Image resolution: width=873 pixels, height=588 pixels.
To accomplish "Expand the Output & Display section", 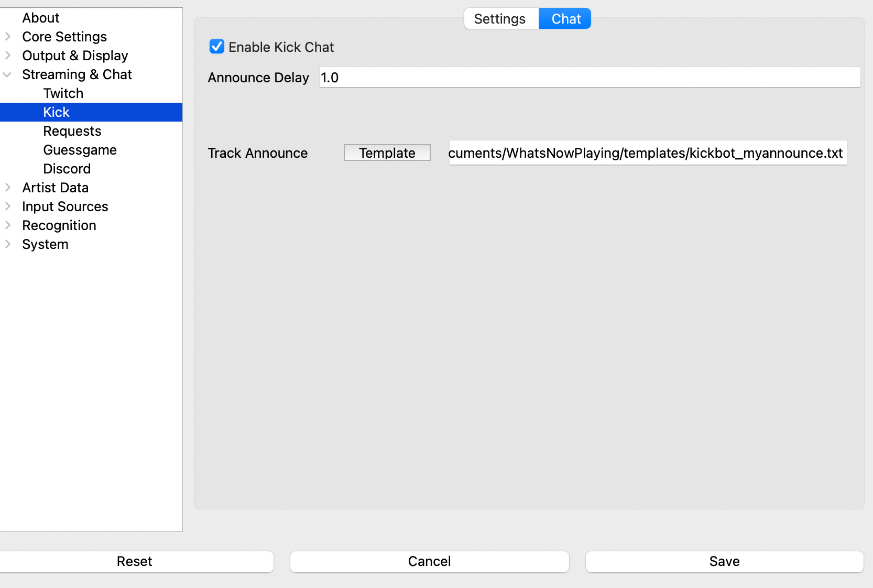I will click(x=8, y=55).
